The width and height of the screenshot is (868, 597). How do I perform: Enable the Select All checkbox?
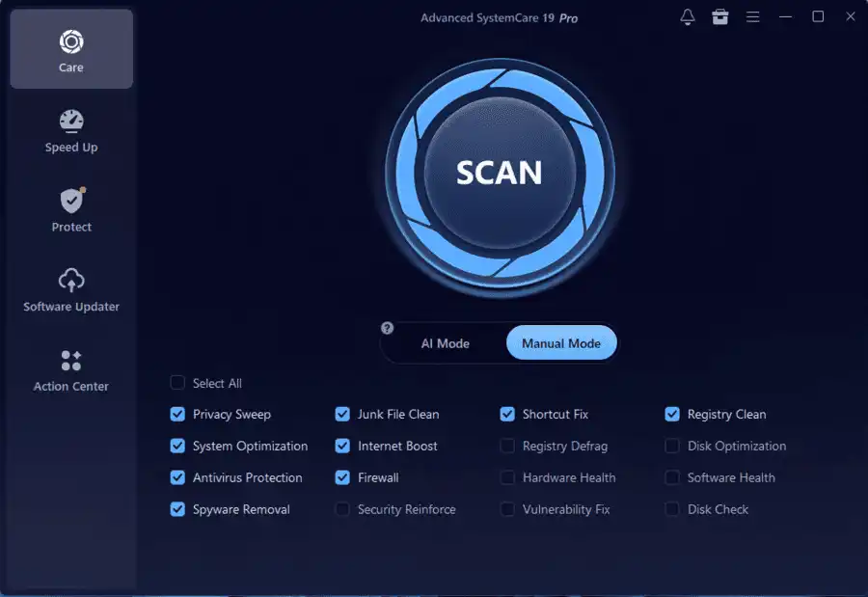tap(177, 383)
